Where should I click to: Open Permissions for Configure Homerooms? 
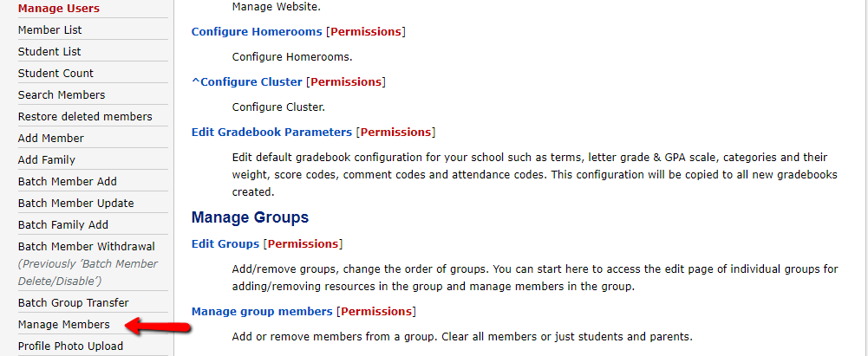click(x=366, y=31)
